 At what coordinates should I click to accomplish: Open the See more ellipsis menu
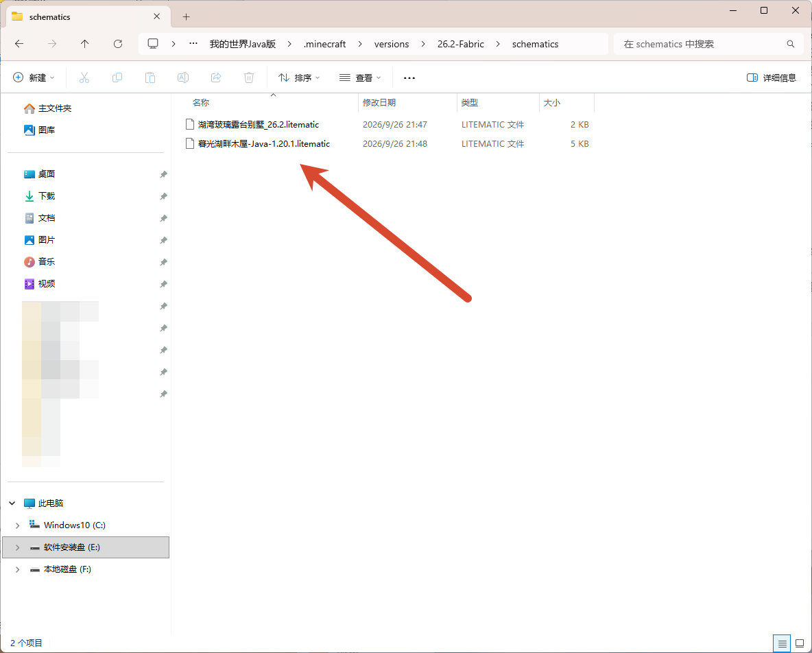pos(409,78)
